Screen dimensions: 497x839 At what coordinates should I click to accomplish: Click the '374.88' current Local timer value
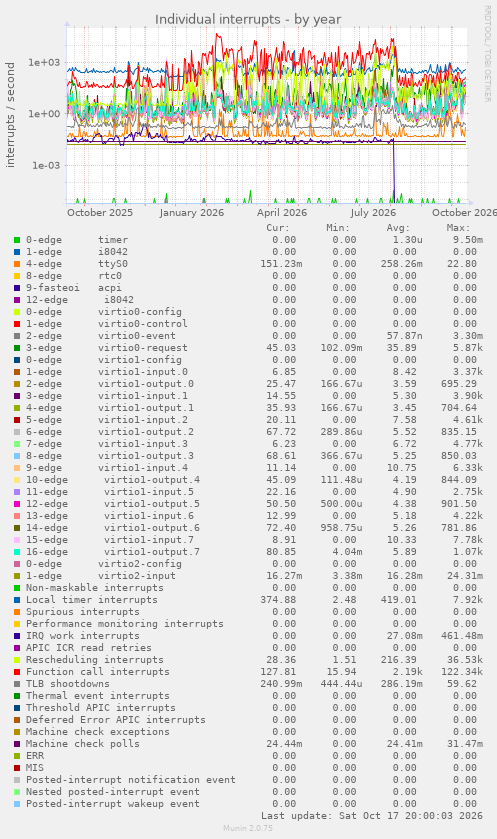[278, 600]
